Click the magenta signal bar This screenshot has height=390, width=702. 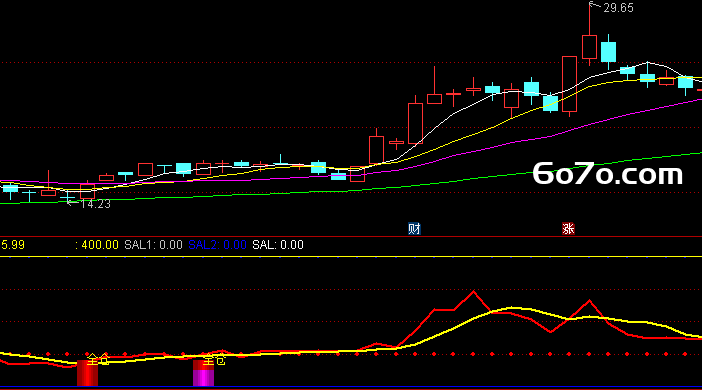(203, 373)
